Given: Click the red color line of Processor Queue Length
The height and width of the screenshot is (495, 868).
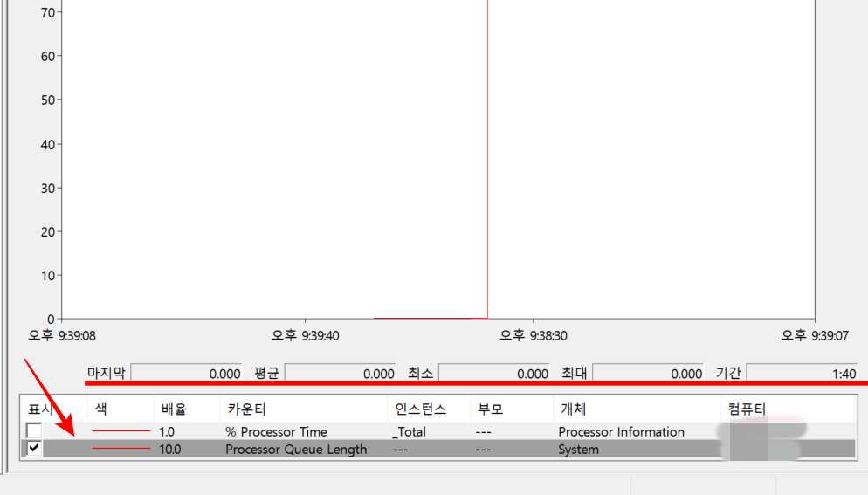Looking at the screenshot, I should click(121, 449).
